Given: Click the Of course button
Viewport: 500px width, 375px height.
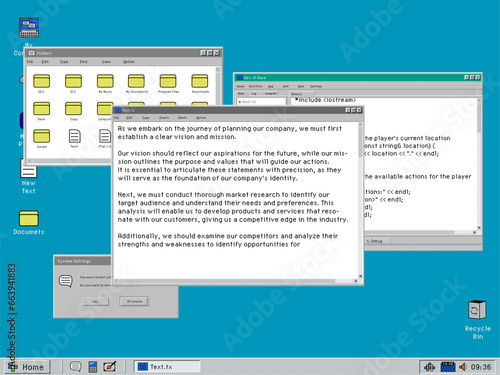Looking at the screenshot, I should [x=134, y=301].
